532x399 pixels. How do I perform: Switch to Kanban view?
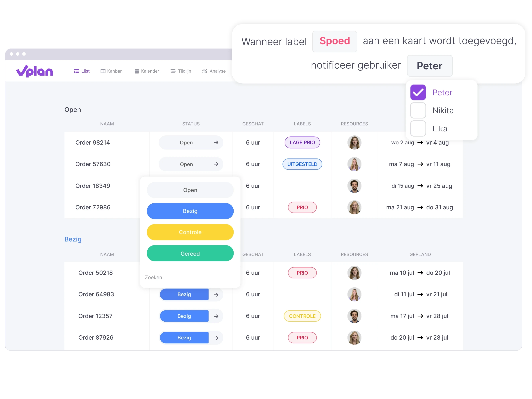111,71
